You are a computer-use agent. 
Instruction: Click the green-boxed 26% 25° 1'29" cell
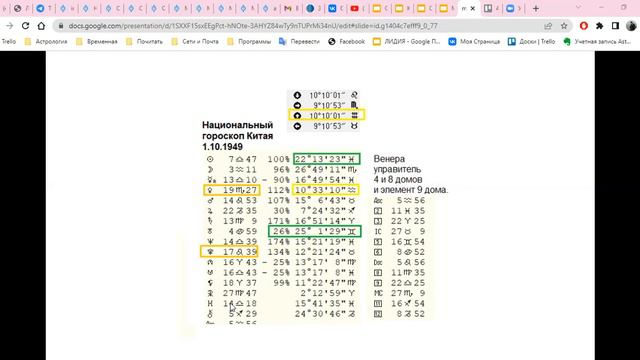click(x=314, y=231)
